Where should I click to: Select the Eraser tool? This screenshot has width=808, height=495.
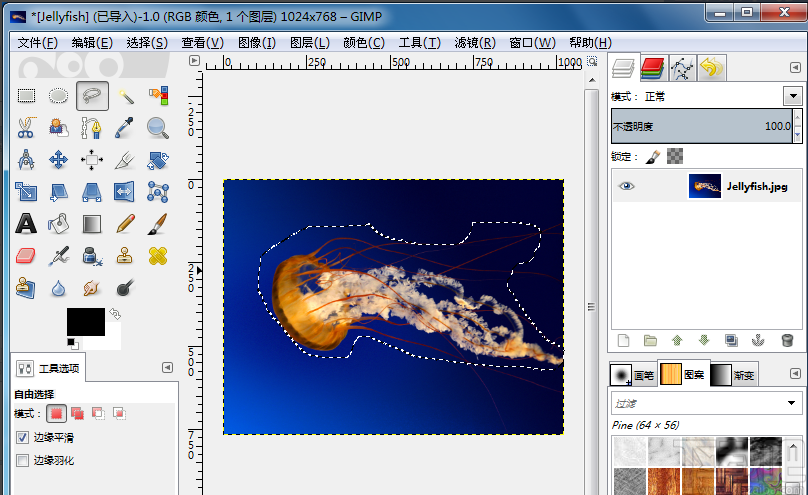pos(26,255)
